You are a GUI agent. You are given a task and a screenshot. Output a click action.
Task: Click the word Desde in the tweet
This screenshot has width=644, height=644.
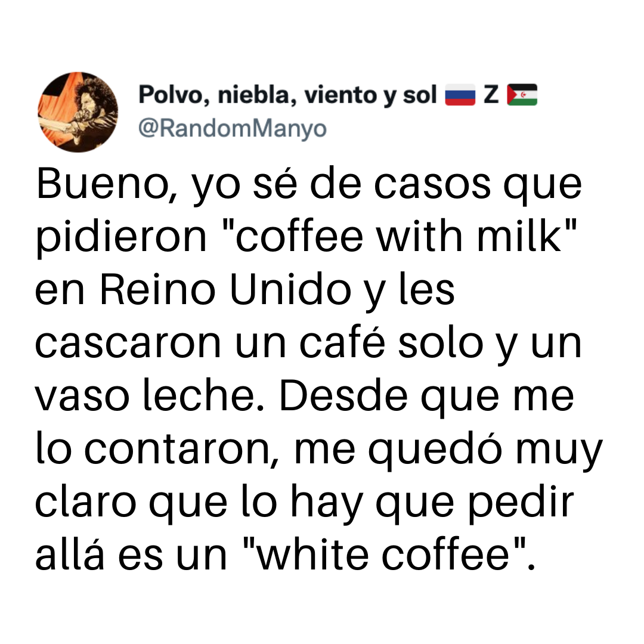point(344,395)
